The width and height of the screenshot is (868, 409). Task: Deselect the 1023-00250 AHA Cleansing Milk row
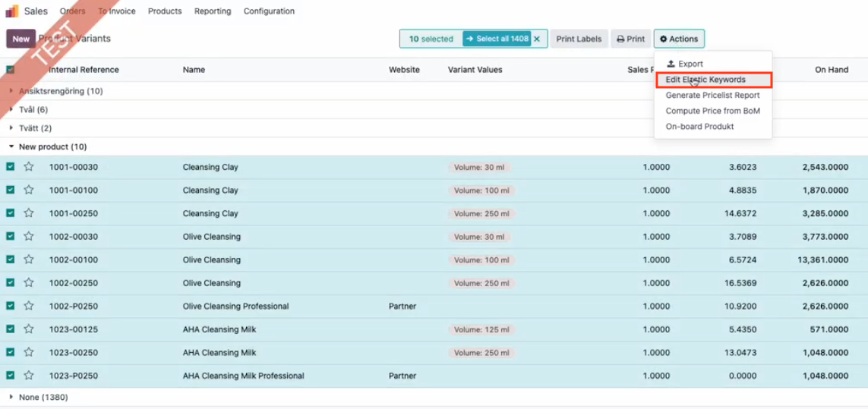(11, 352)
